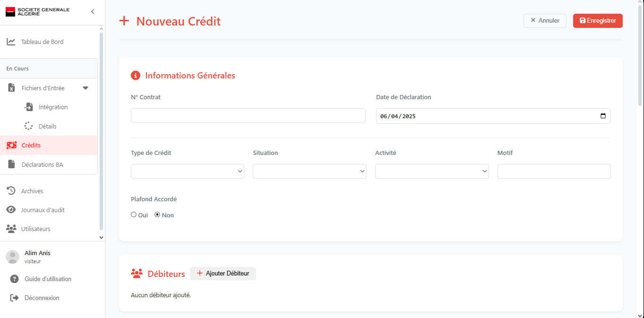
Task: Click the Enregistrer button
Action: point(597,20)
